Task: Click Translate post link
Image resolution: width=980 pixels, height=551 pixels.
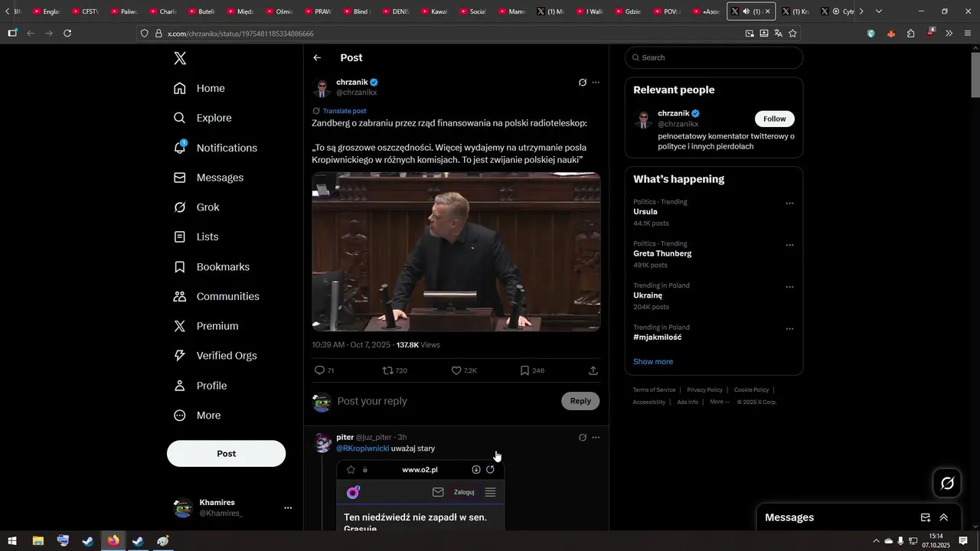Action: [345, 111]
